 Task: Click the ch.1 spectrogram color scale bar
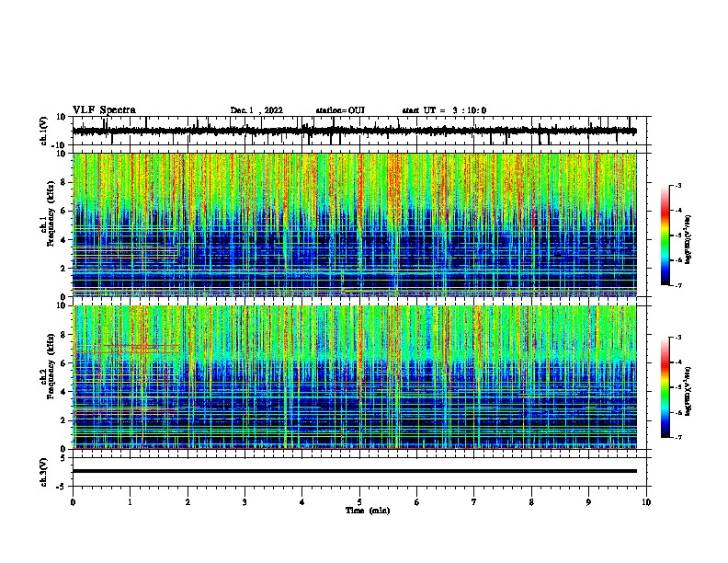pos(665,236)
